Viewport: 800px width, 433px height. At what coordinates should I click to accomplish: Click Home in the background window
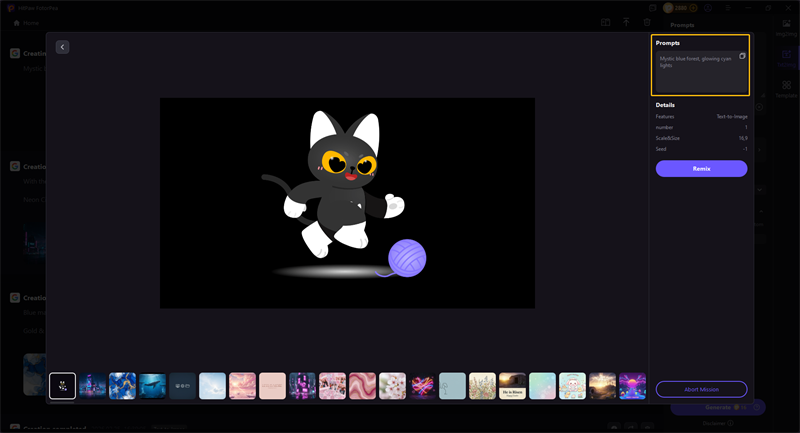pos(26,23)
